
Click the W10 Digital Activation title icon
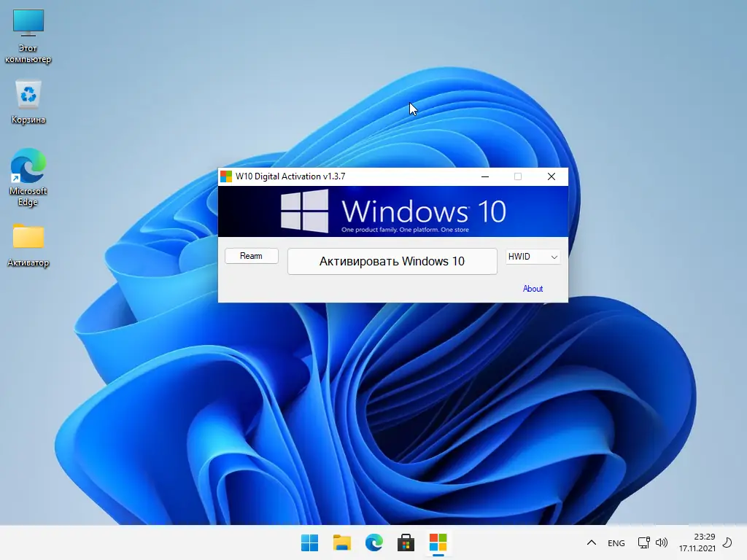pos(226,176)
